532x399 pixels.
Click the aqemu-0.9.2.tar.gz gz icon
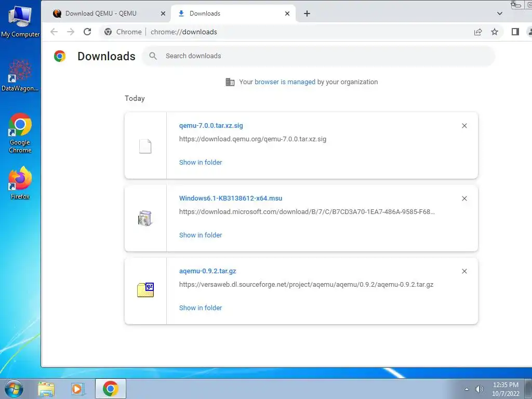click(x=145, y=290)
